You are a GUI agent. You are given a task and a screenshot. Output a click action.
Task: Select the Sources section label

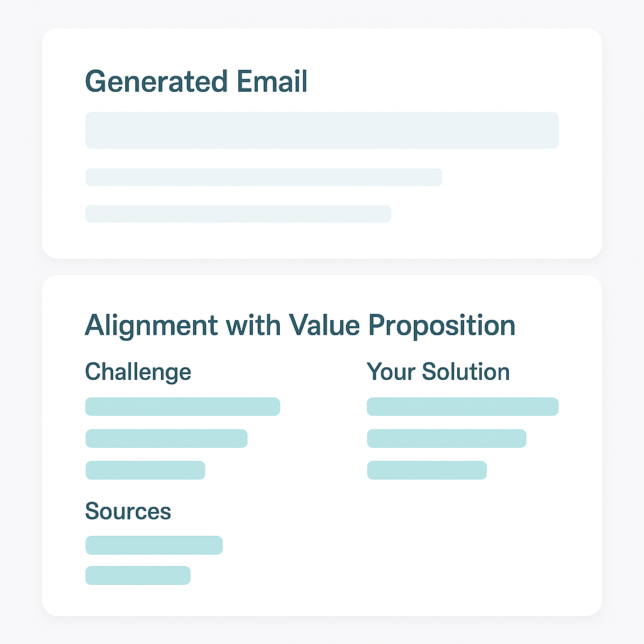point(128,511)
